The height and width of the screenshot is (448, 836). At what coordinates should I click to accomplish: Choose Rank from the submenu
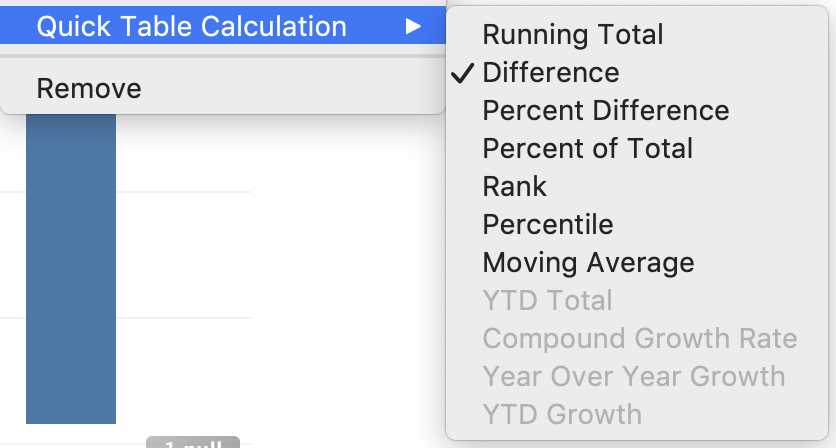click(x=515, y=187)
